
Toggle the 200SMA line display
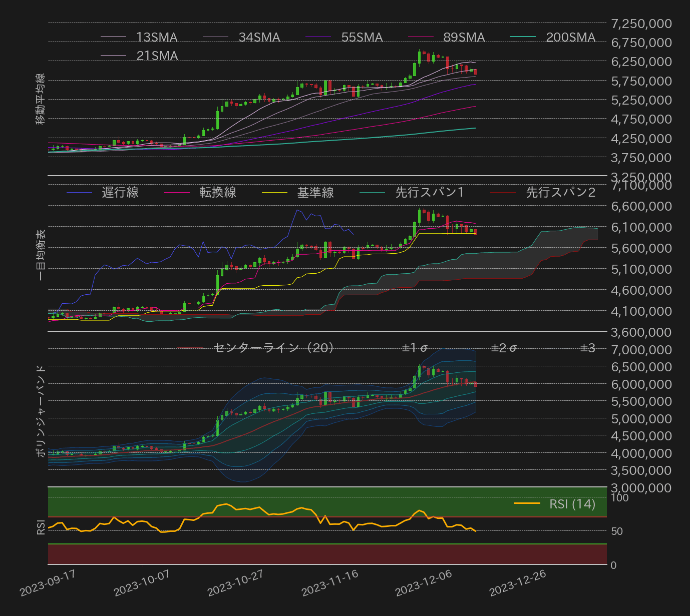[x=571, y=37]
